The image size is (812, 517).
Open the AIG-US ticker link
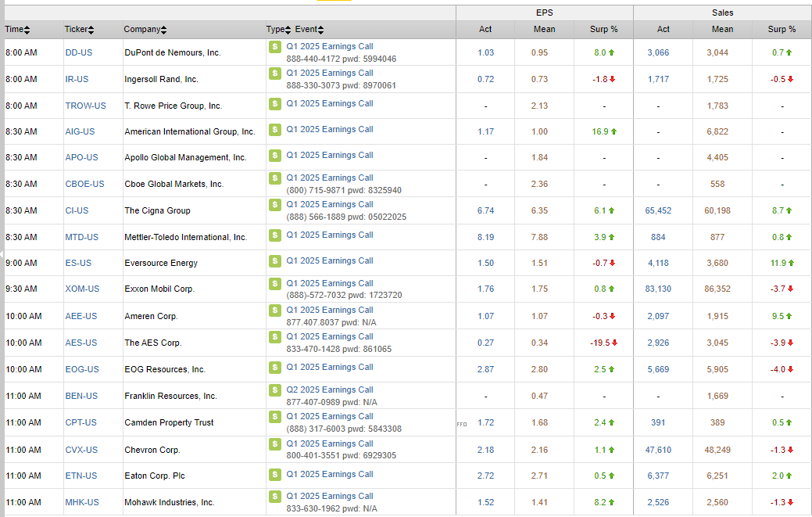click(80, 131)
